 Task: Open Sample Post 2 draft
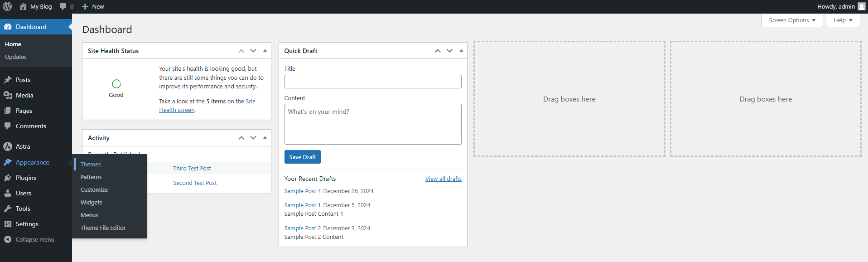[303, 228]
